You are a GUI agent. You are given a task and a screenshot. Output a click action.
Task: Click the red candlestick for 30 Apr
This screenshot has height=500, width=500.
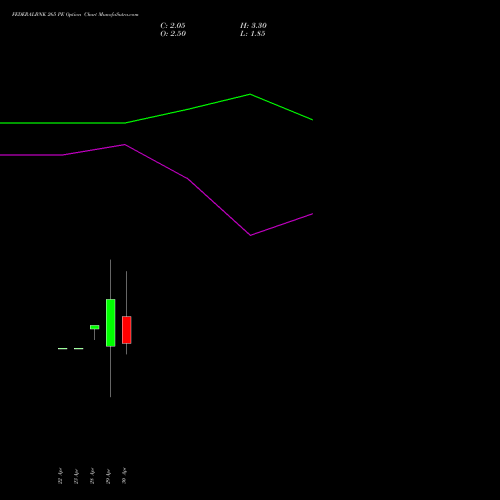click(x=127, y=330)
